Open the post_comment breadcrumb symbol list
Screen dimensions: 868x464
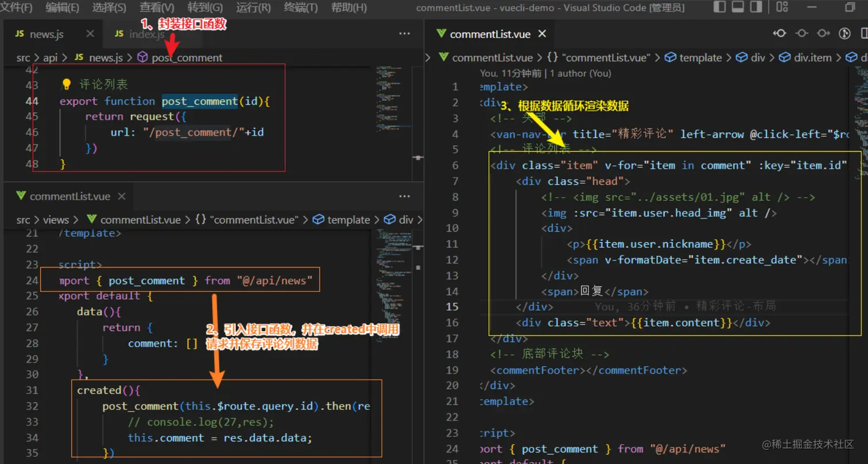click(x=187, y=57)
